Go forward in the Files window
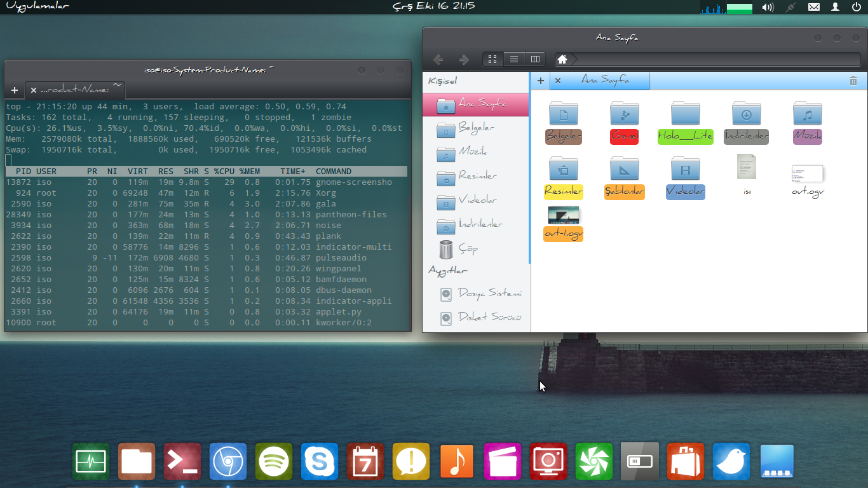Image resolution: width=868 pixels, height=488 pixels. click(464, 59)
